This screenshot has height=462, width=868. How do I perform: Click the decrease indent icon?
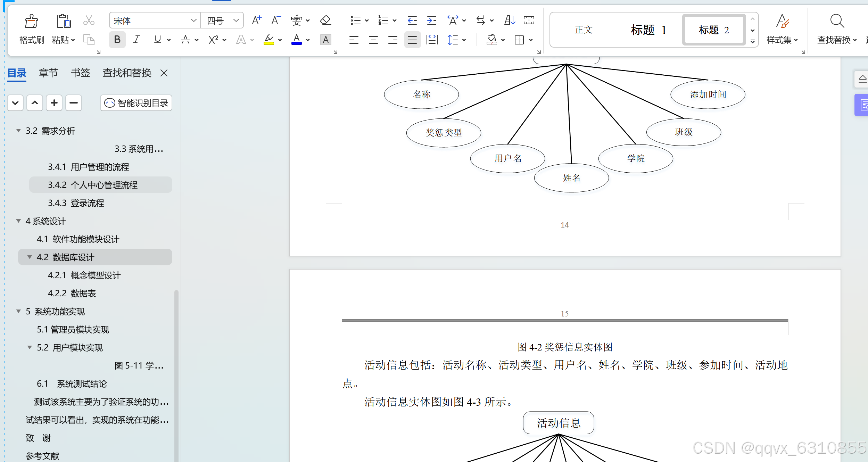click(412, 20)
